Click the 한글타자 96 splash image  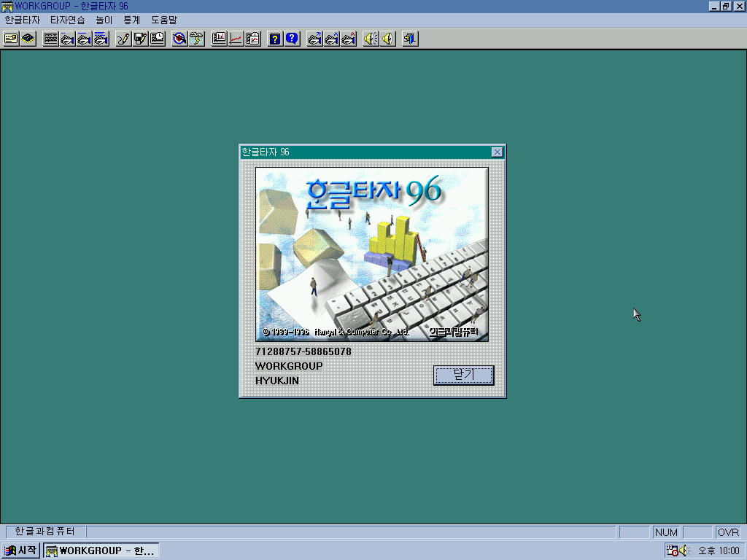372,254
